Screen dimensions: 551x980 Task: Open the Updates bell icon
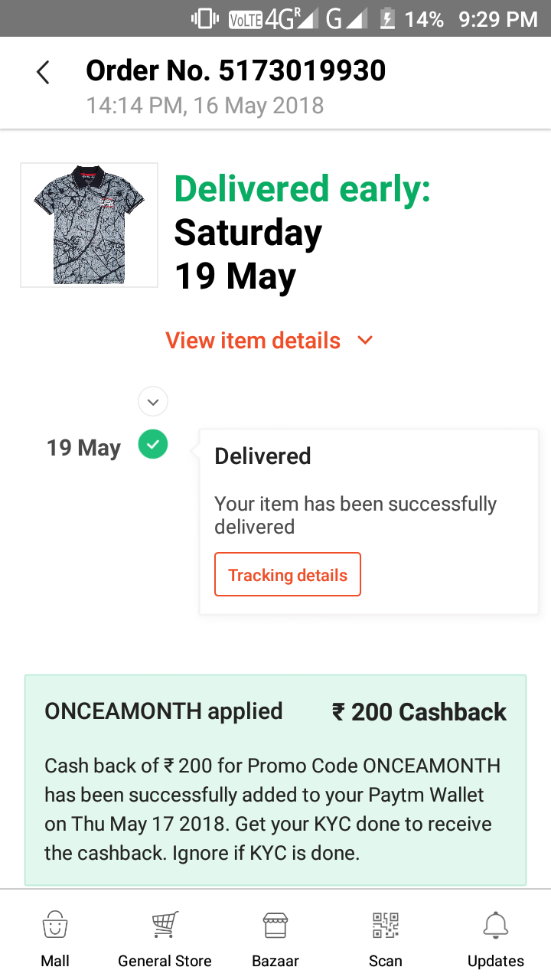(496, 924)
